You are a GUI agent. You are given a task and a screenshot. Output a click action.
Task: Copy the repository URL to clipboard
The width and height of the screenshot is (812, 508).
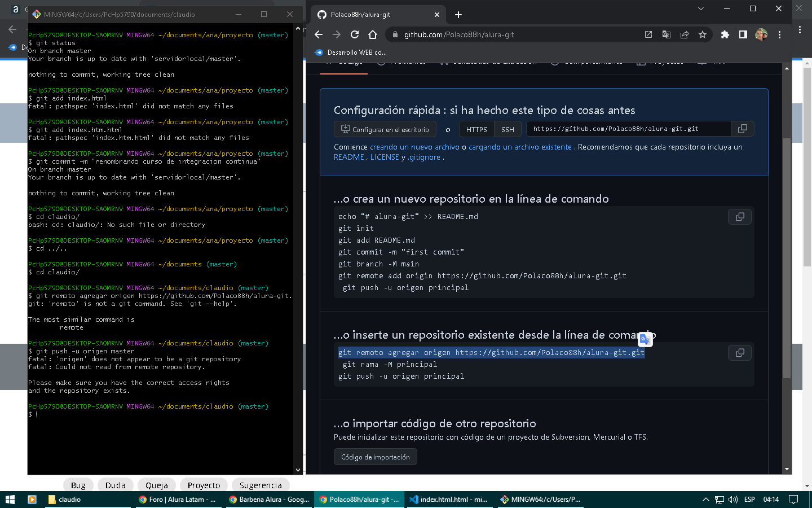pos(743,129)
